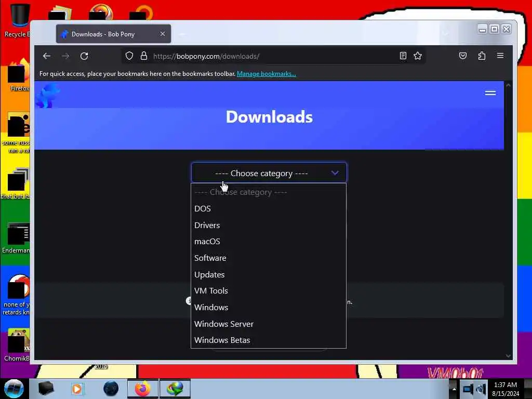Open the website hamburger menu
Image resolution: width=532 pixels, height=399 pixels.
coord(490,93)
